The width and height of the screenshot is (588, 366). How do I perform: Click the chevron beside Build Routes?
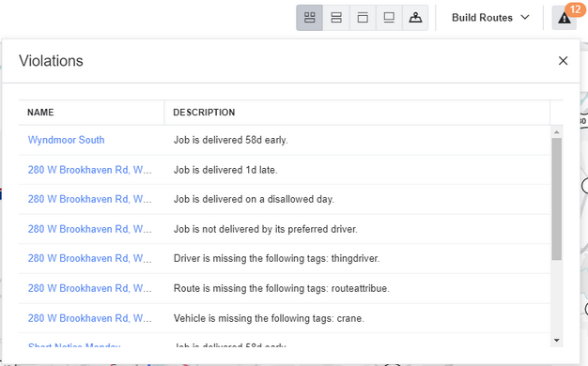[x=525, y=17]
